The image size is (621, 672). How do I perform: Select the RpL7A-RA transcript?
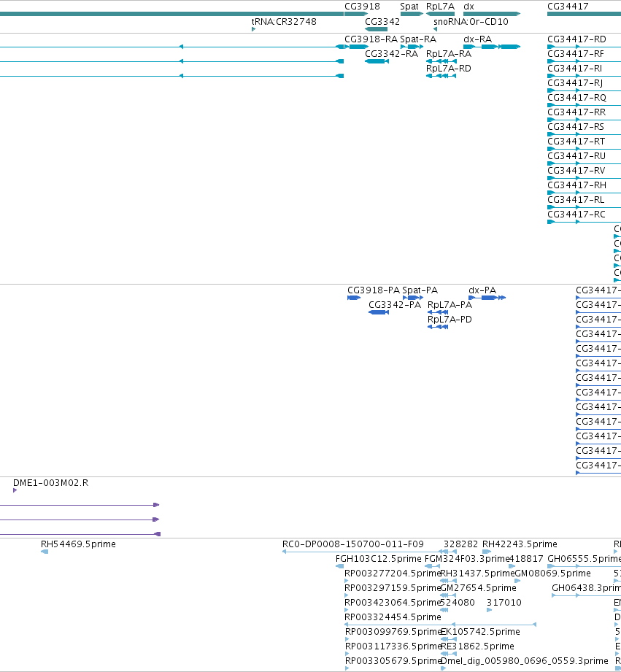coord(441,61)
